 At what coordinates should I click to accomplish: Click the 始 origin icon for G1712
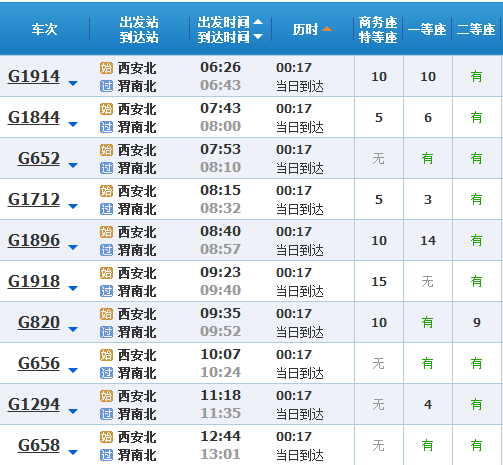click(106, 191)
